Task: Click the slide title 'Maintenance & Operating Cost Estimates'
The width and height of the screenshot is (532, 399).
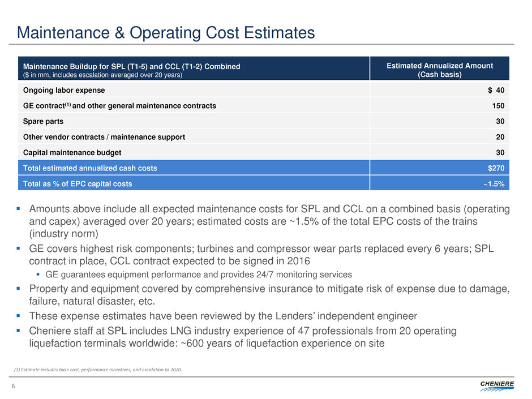Action: [x=166, y=33]
